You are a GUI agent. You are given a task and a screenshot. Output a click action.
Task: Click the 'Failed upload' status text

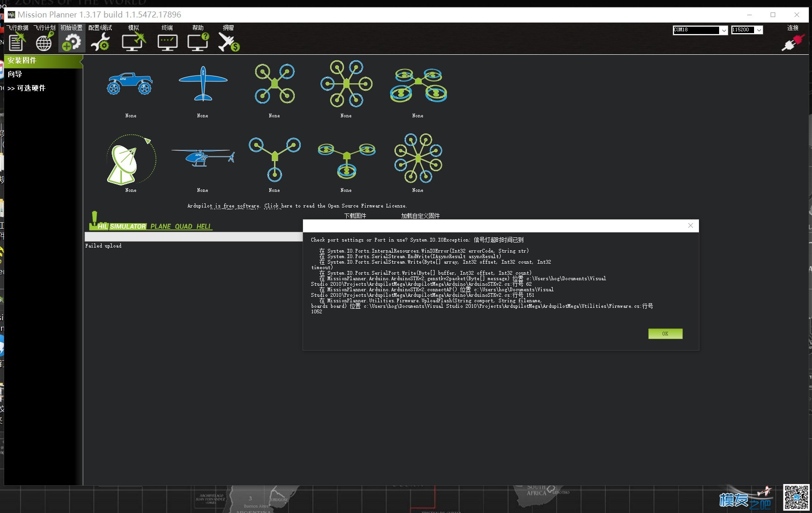(x=103, y=246)
